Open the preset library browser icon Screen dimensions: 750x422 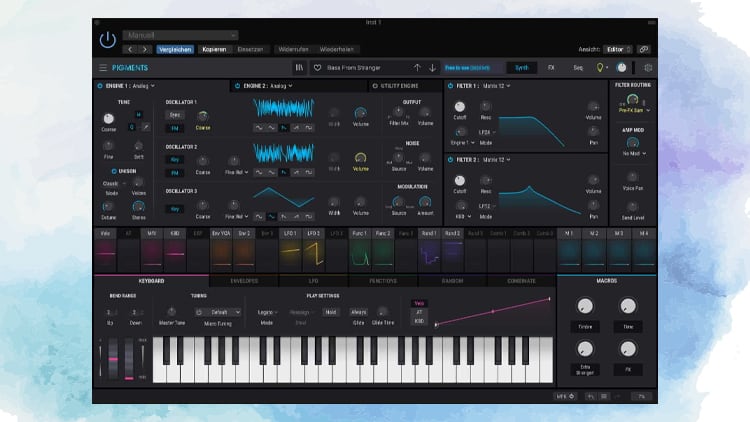299,68
